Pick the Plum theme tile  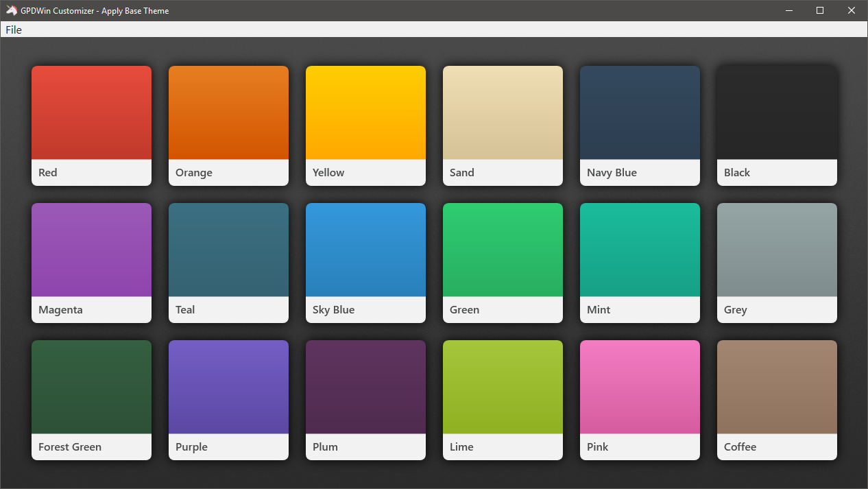click(x=365, y=400)
